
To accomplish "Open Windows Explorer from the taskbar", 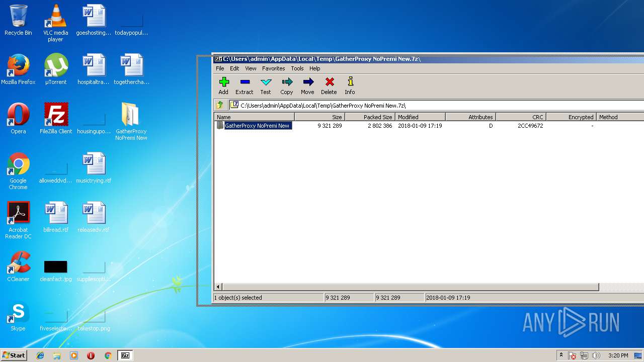I will coord(57,355).
